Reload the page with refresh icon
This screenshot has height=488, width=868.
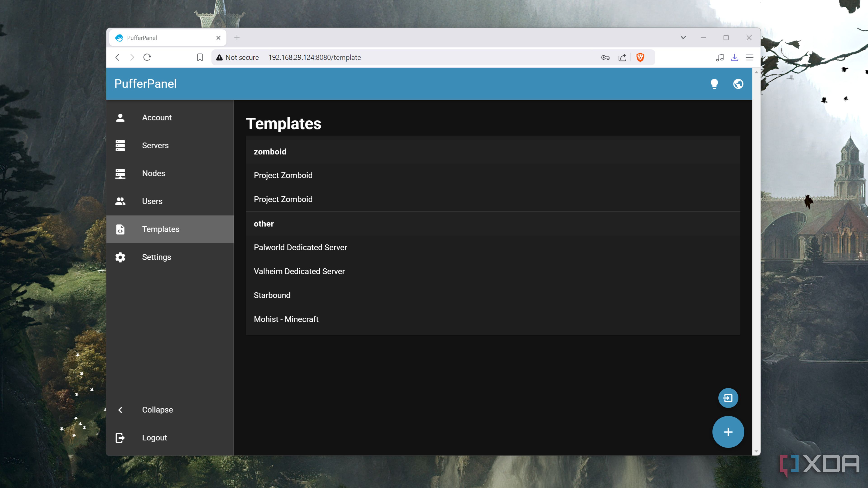[147, 58]
